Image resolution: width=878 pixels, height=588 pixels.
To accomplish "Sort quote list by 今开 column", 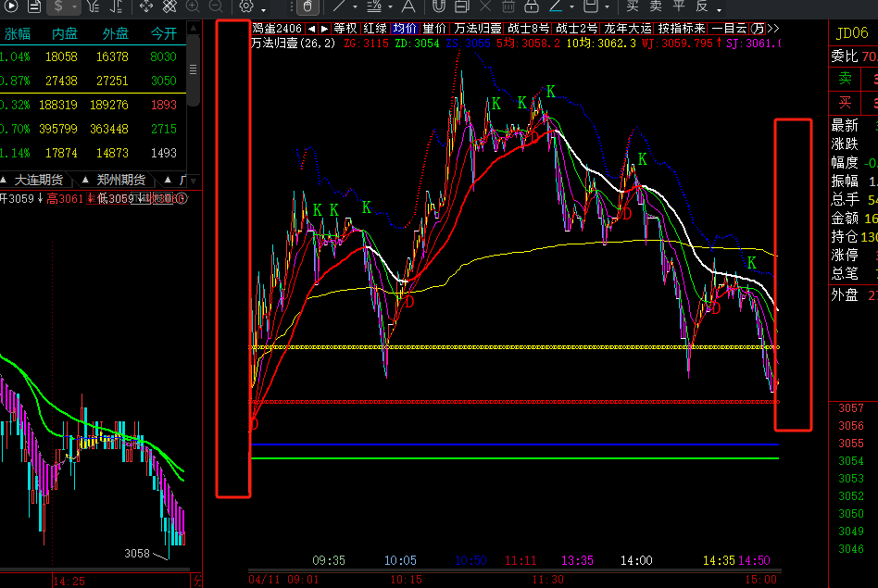I will pos(164,34).
